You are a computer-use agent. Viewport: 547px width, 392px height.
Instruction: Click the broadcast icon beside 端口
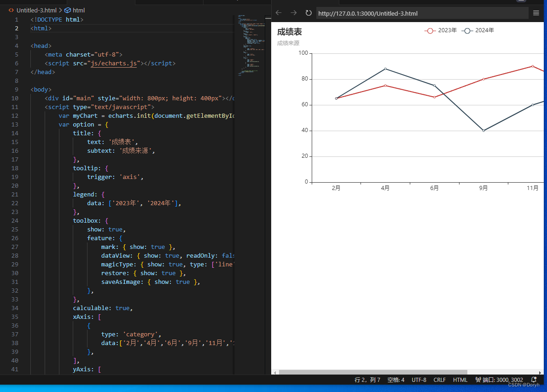point(478,380)
